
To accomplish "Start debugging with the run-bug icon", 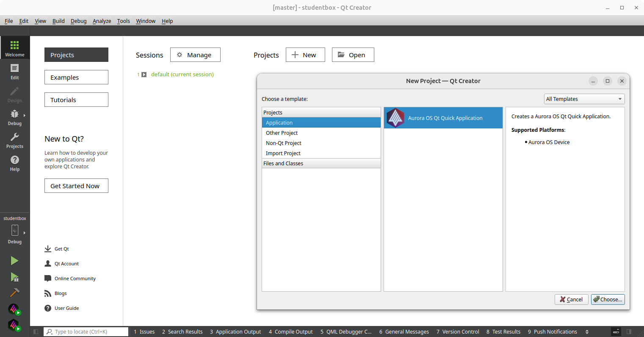I will (x=14, y=277).
